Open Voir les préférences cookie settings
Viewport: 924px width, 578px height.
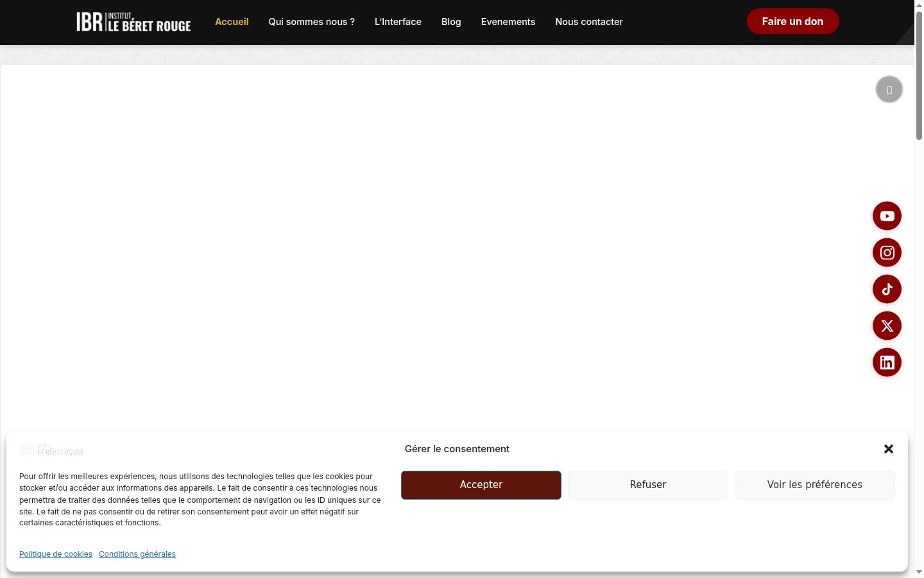815,485
